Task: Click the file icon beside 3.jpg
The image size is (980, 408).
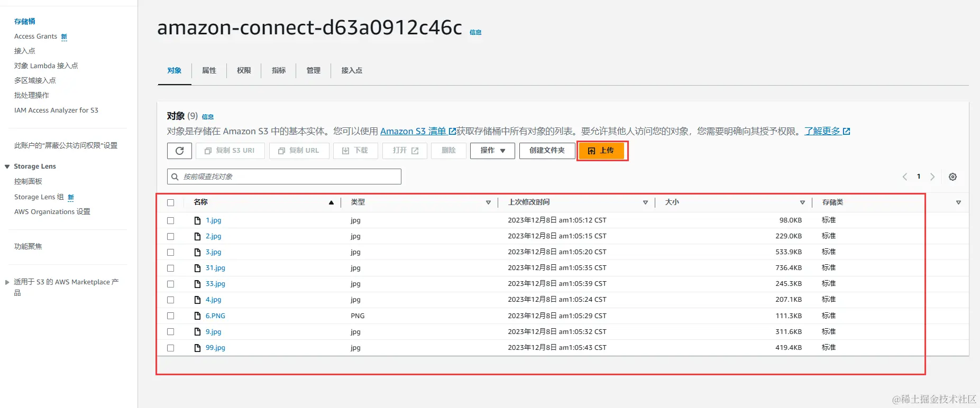Action: pyautogui.click(x=197, y=252)
